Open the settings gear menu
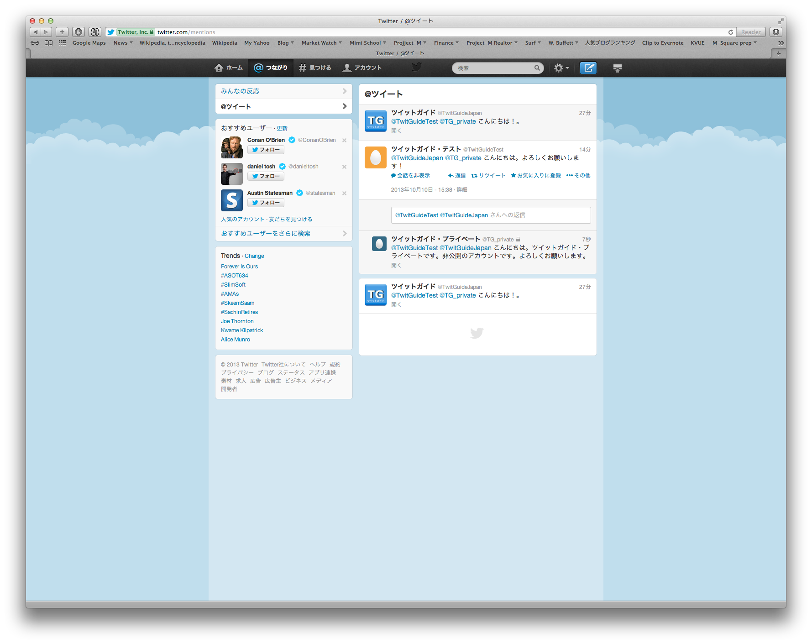812x644 pixels. coord(561,68)
